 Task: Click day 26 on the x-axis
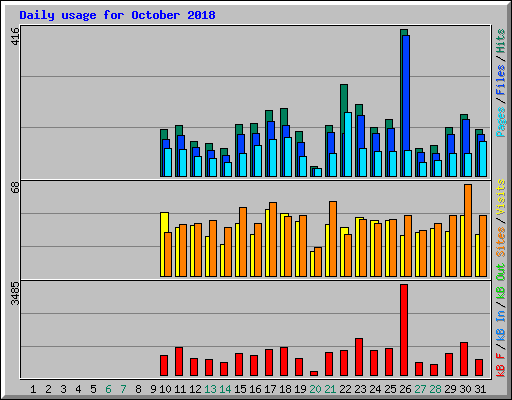tap(405, 389)
